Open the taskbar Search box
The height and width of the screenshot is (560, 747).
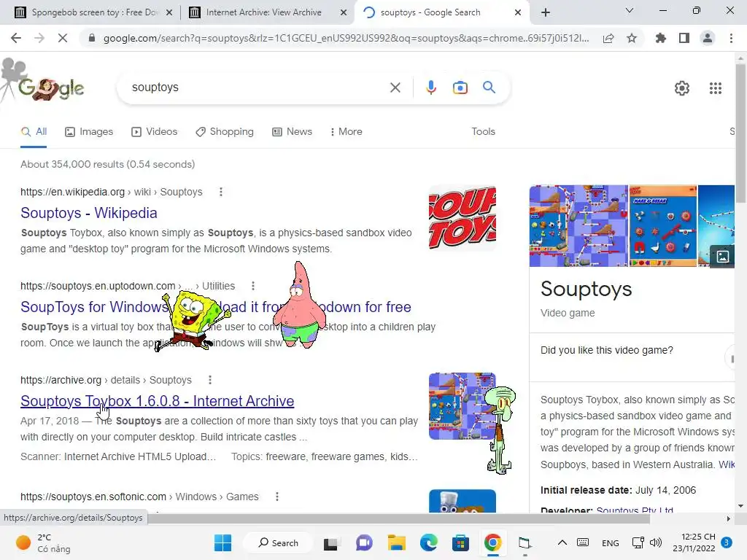[x=278, y=542]
